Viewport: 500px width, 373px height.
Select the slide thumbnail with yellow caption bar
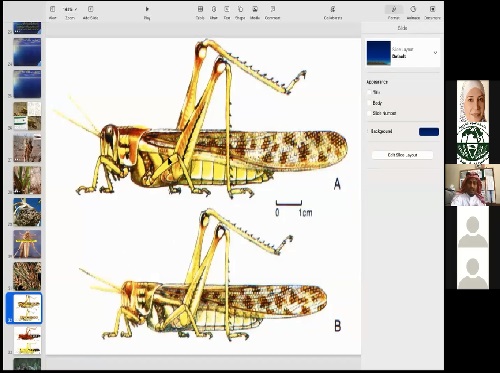click(27, 244)
